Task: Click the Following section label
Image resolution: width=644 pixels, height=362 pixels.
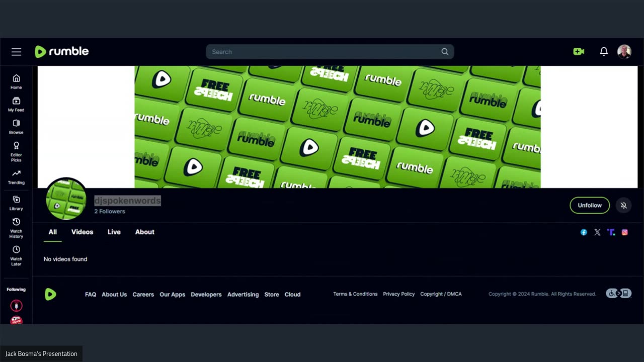Action: [16, 289]
